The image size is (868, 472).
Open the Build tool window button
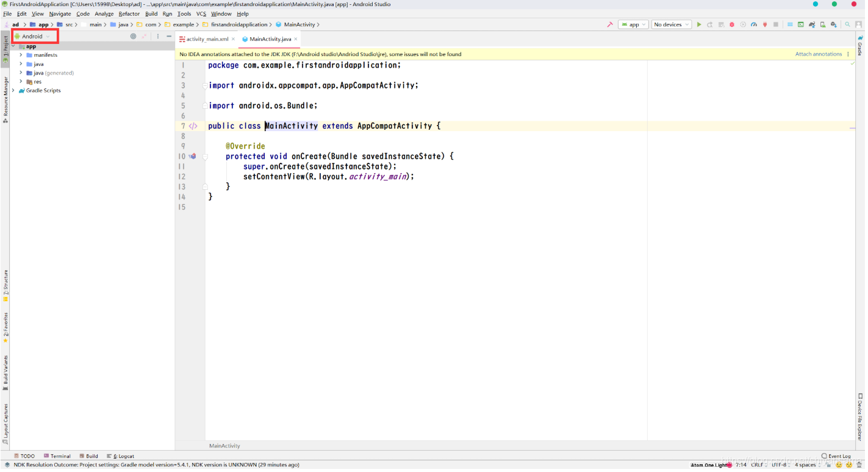(88, 456)
